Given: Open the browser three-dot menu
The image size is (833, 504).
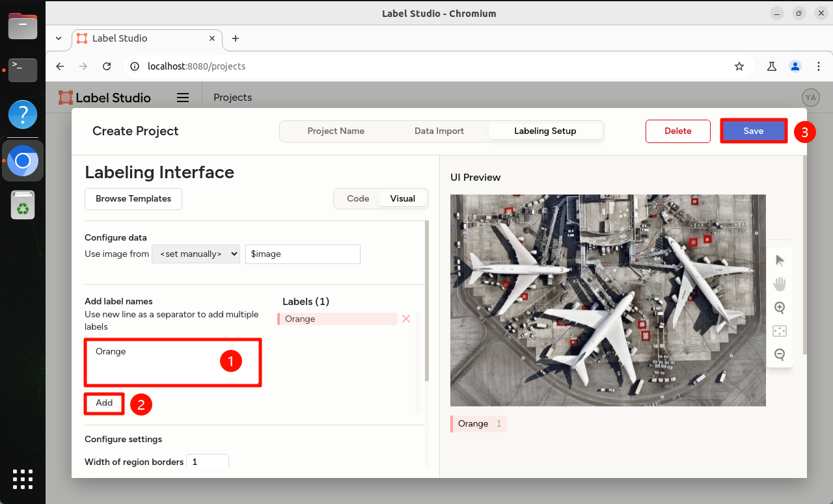Looking at the screenshot, I should coord(819,66).
